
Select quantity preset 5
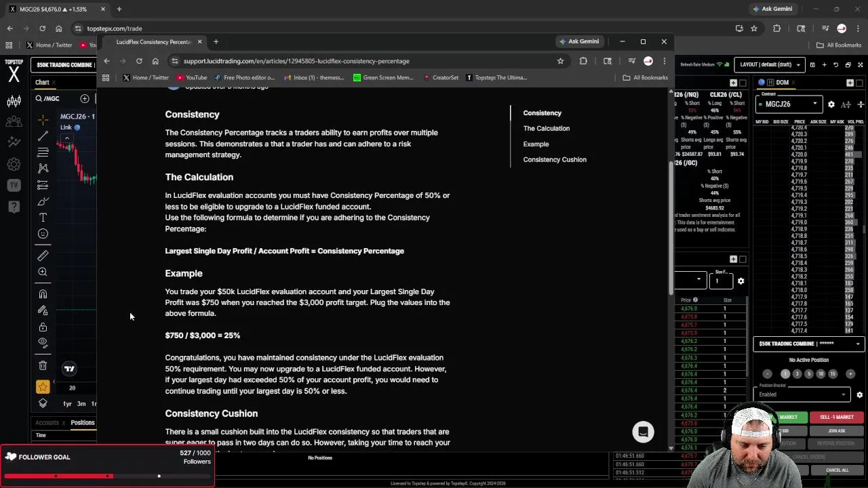pyautogui.click(x=808, y=374)
